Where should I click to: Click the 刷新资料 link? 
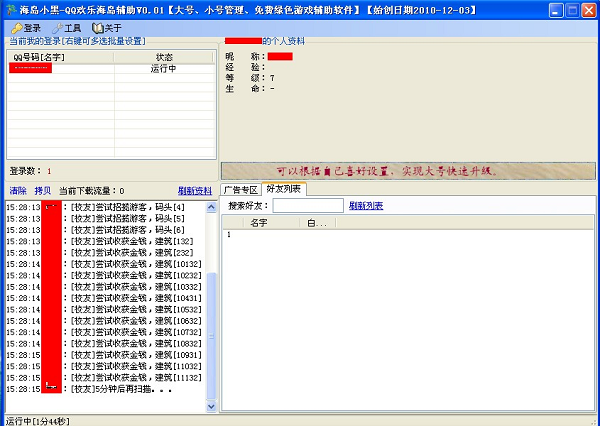195,191
